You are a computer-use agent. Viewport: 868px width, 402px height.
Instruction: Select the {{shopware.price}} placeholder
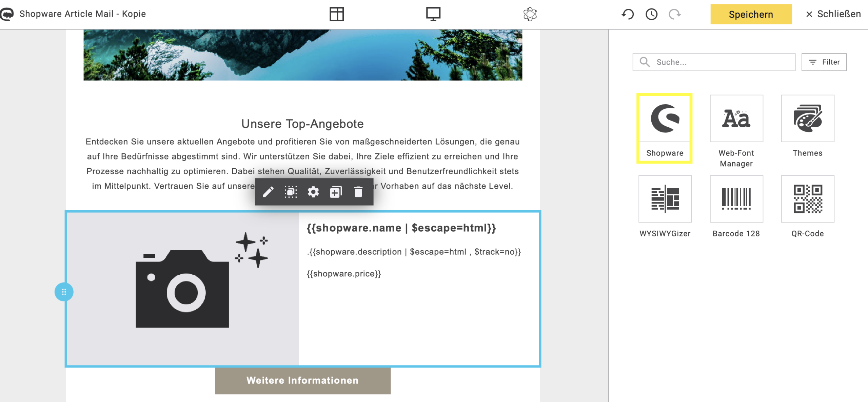pos(344,274)
